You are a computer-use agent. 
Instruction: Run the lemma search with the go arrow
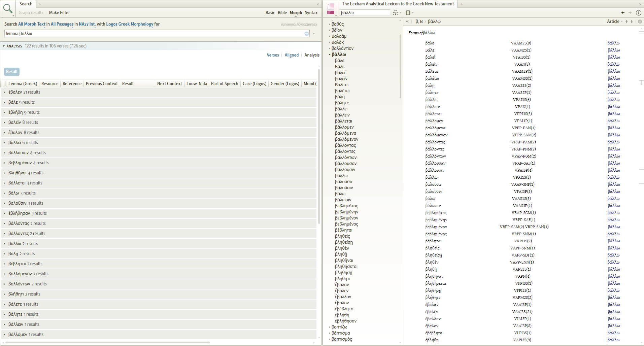click(307, 34)
